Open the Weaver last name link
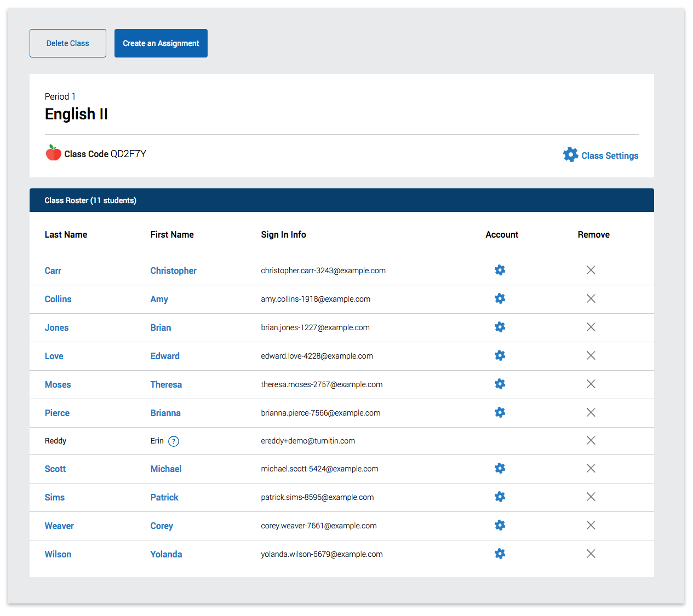Image resolution: width=693 pixels, height=616 pixels. pyautogui.click(x=59, y=526)
